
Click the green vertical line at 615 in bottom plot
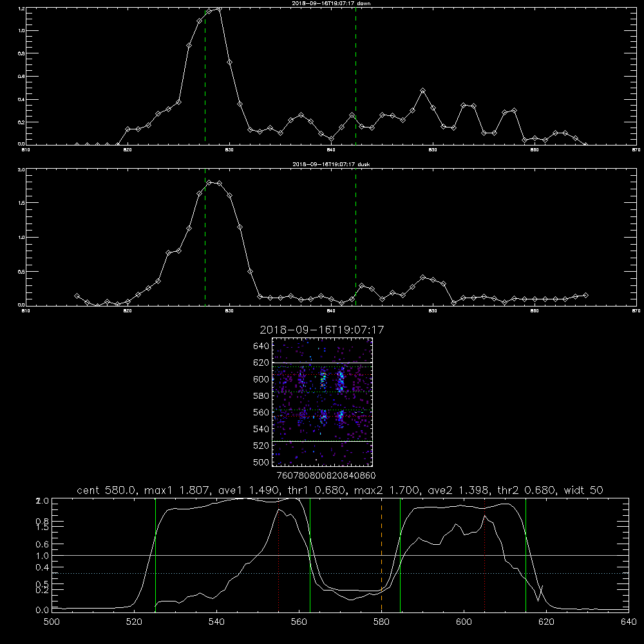pos(526,554)
